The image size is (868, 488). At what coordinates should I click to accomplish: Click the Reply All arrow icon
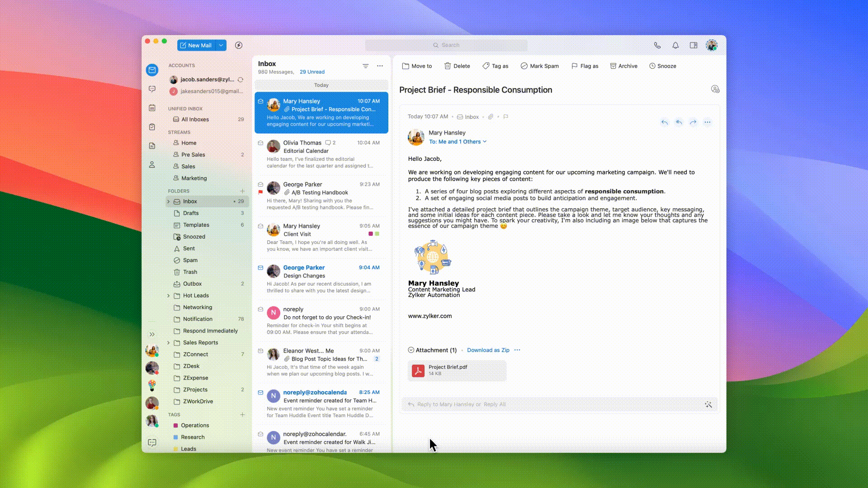679,122
